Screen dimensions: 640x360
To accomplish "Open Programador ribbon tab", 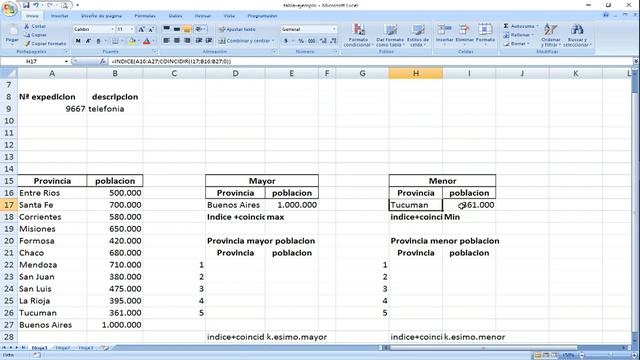I will [262, 16].
